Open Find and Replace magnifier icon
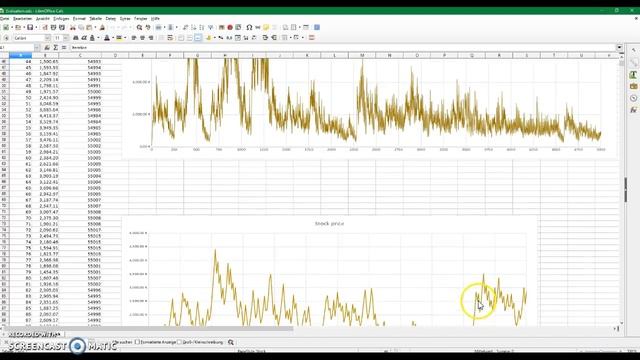Image resolution: width=640 pixels, height=360 pixels. pyautogui.click(x=139, y=27)
